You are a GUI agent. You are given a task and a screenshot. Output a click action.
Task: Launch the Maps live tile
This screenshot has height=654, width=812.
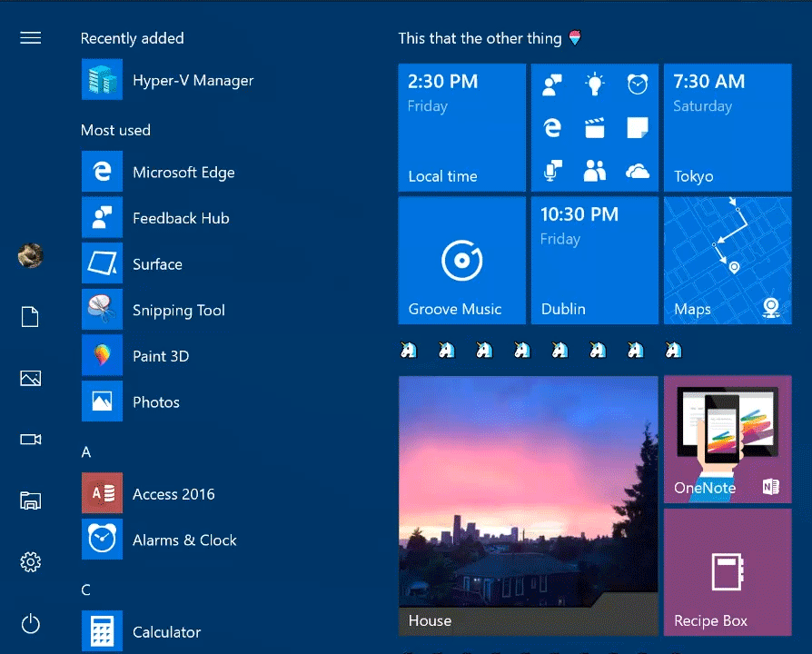click(x=727, y=260)
